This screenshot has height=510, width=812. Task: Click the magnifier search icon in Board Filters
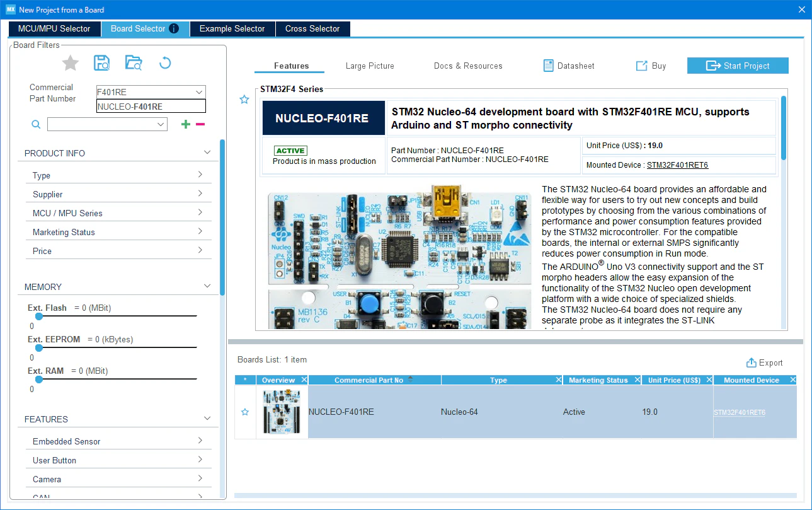36,125
